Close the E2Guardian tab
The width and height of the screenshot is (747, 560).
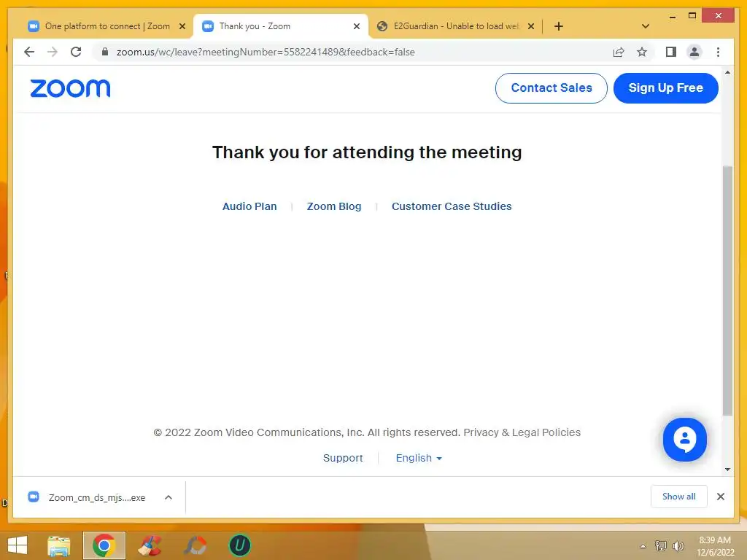pos(531,26)
